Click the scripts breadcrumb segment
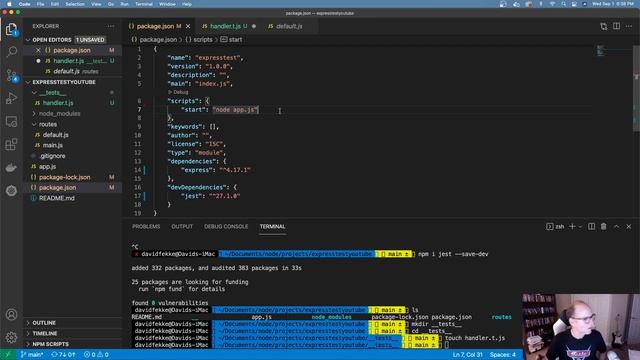 tap(199, 40)
